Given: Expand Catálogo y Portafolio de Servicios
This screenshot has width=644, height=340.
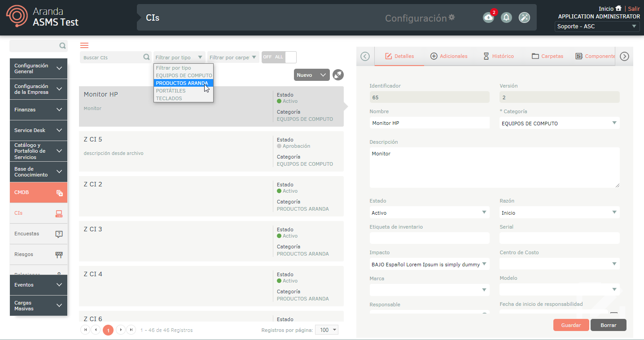Looking at the screenshot, I should (x=39, y=151).
